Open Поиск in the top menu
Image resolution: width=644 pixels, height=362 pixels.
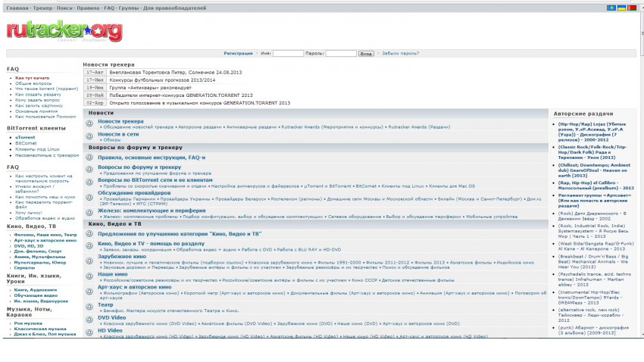coord(65,7)
